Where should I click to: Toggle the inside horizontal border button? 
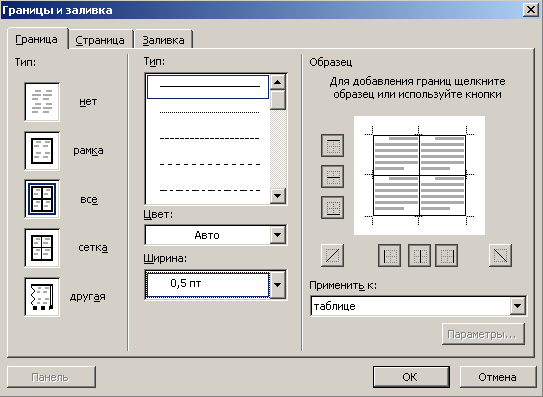coord(332,177)
